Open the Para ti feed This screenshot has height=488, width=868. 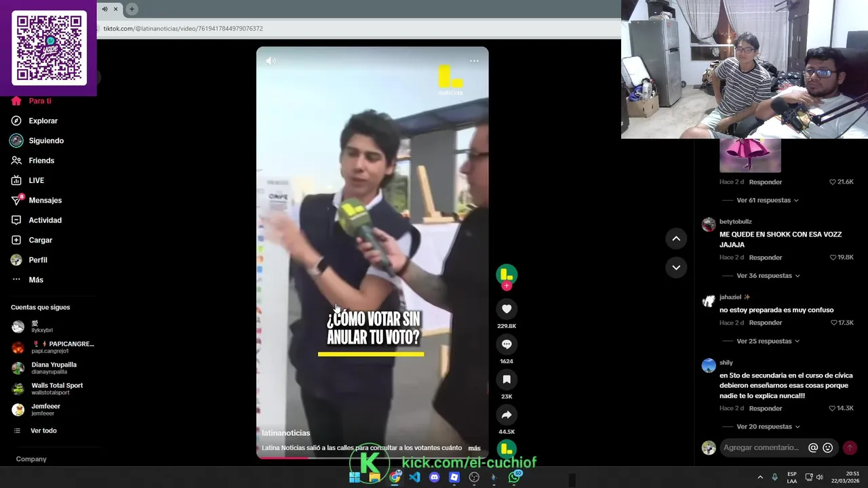[x=31, y=101]
